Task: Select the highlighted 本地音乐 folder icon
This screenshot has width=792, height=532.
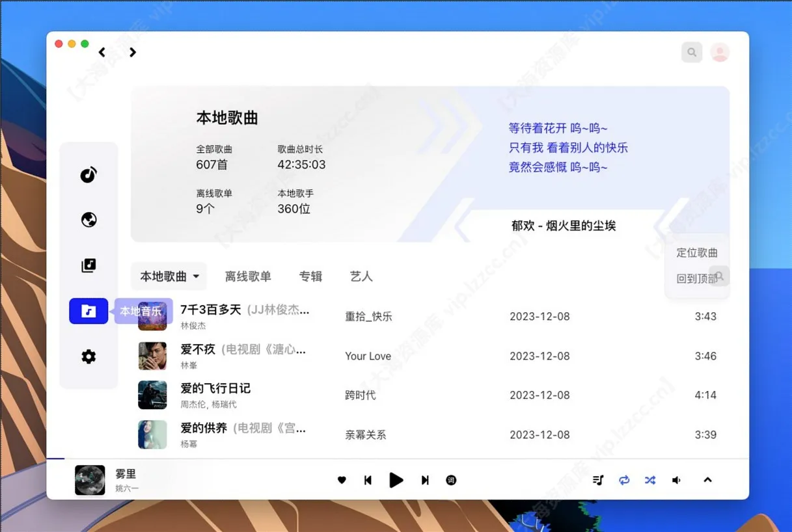Action: click(89, 311)
